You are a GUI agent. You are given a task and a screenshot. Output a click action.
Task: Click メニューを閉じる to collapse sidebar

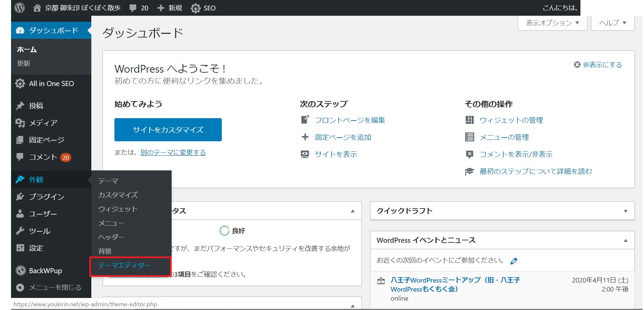[55, 287]
